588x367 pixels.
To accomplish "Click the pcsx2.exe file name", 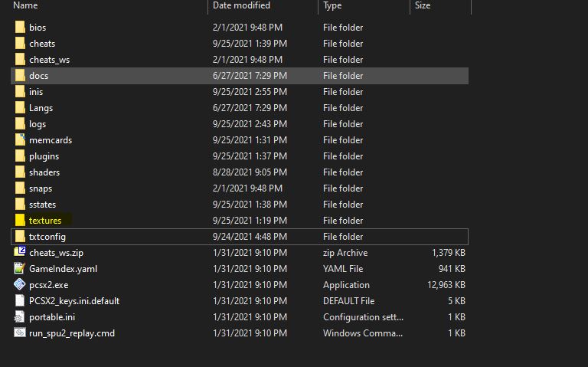I will pyautogui.click(x=49, y=285).
